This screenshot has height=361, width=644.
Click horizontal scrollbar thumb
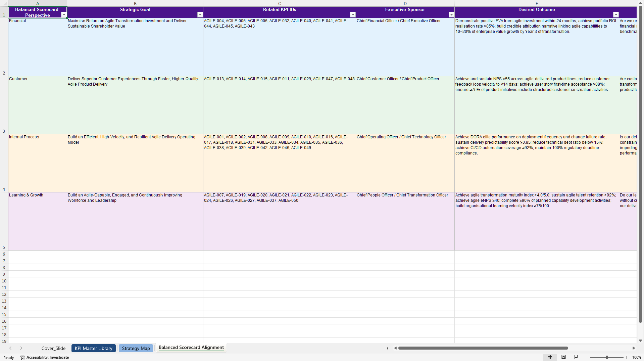pos(483,348)
